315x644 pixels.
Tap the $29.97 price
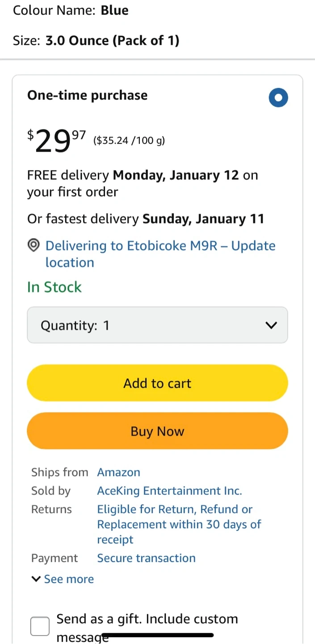(x=56, y=140)
